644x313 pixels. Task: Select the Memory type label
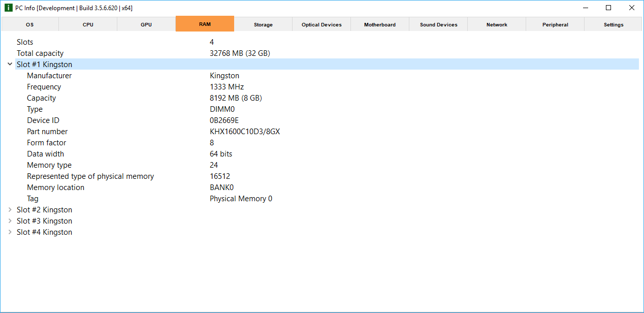tap(49, 165)
